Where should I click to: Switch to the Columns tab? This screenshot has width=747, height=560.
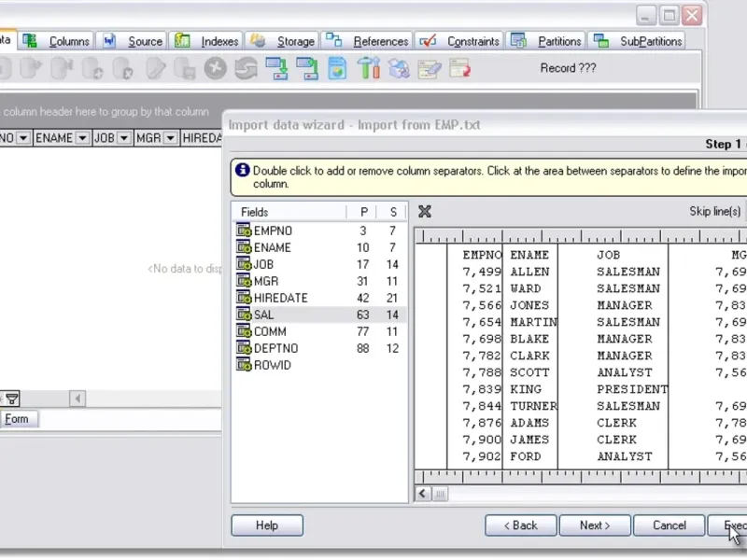tap(57, 41)
